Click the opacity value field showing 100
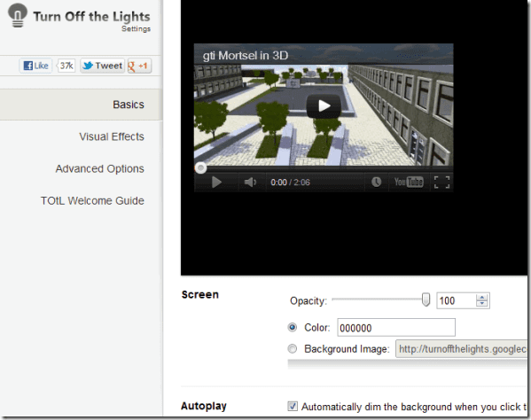This screenshot has height=420, width=531. pyautogui.click(x=456, y=300)
